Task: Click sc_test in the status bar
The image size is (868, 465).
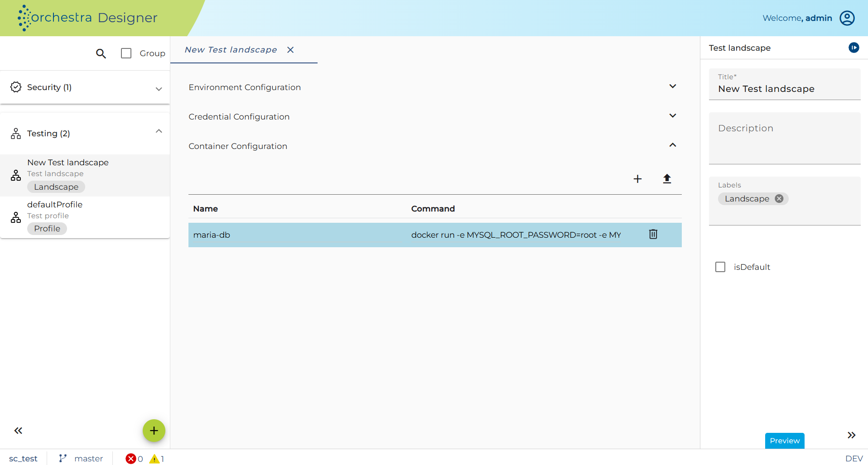Action: click(x=23, y=459)
